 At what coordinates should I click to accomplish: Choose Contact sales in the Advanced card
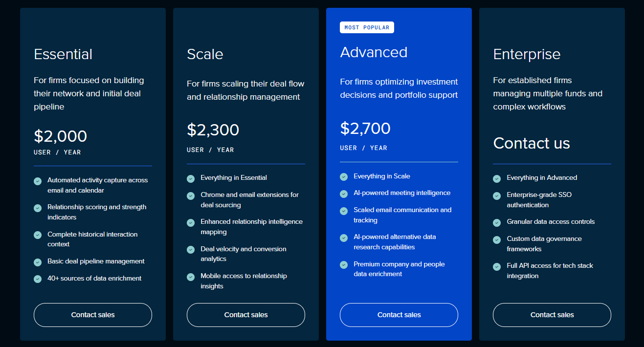[x=399, y=315]
